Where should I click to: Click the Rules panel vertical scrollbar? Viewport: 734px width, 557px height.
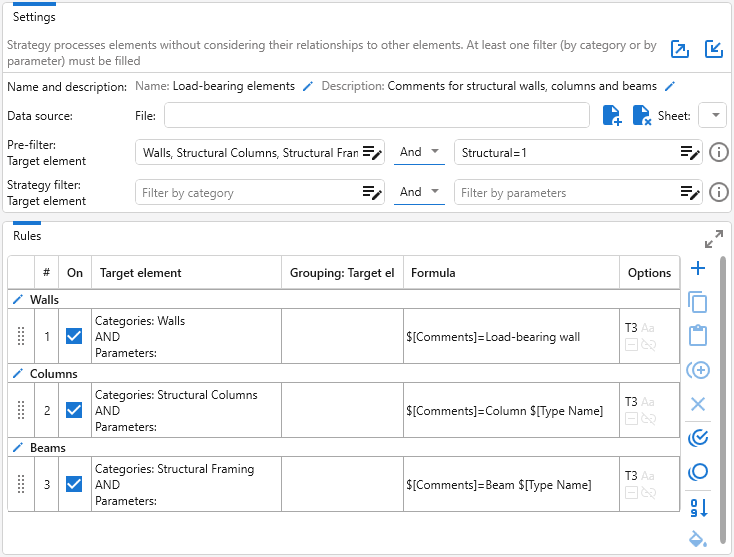coord(723,400)
